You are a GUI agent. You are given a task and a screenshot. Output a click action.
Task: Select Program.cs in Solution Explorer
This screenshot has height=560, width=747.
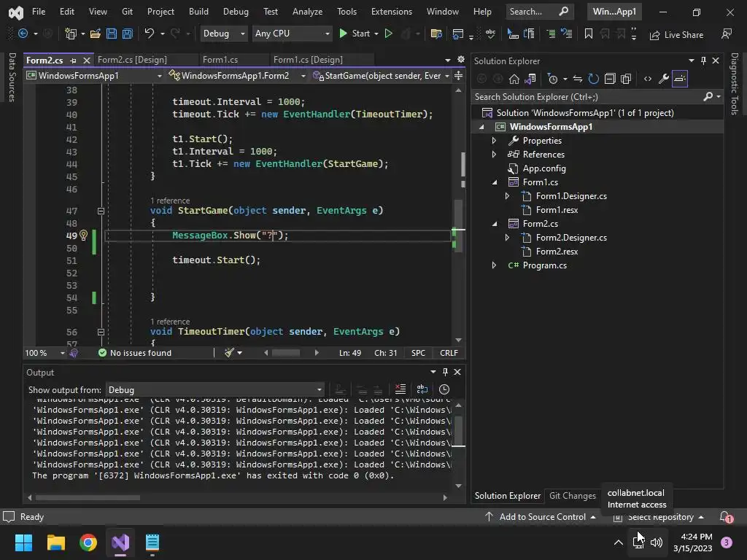click(544, 265)
